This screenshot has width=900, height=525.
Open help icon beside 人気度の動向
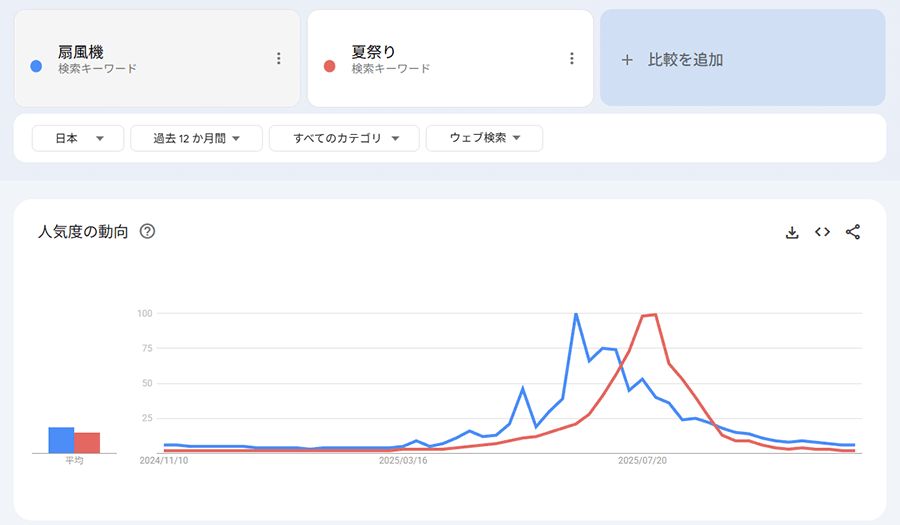147,232
